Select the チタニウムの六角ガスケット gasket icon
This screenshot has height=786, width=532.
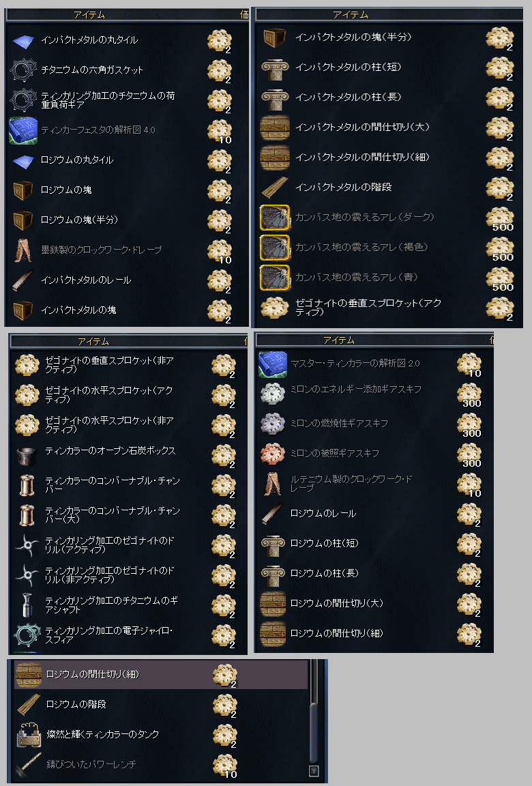(x=23, y=70)
